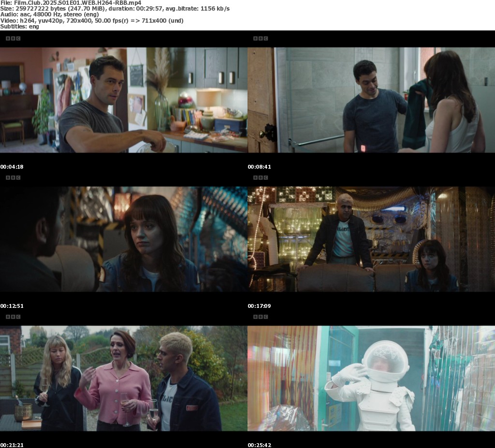Click the BBC logo above the garden scene
Viewport: 495px width, 448px height.
tap(13, 317)
